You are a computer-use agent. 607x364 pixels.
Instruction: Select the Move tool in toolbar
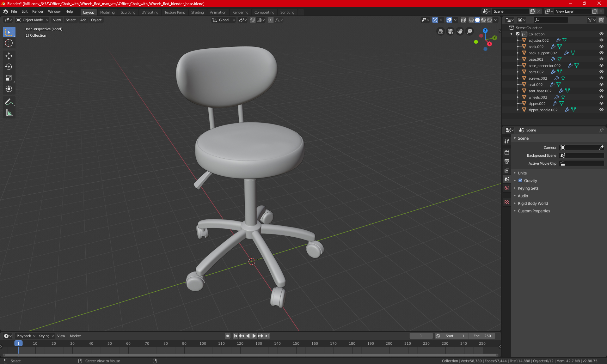coord(9,56)
